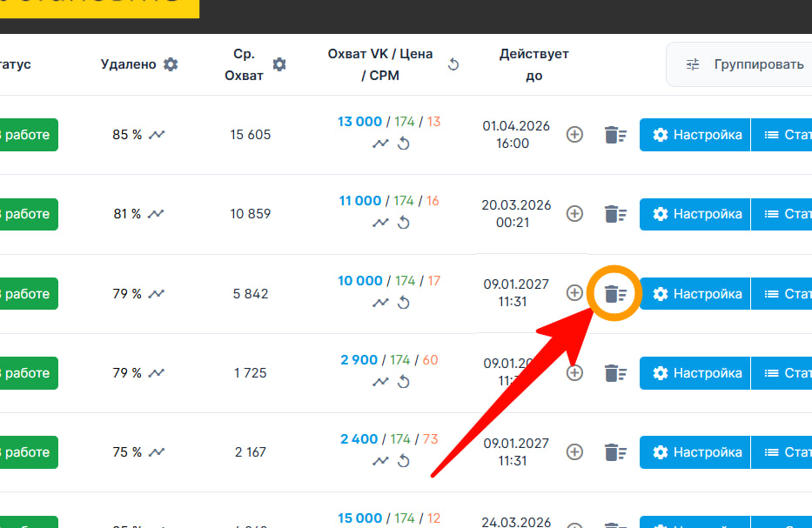The width and height of the screenshot is (812, 528).
Task: Click the gear icon beside the Удалено header
Action: pos(171,64)
